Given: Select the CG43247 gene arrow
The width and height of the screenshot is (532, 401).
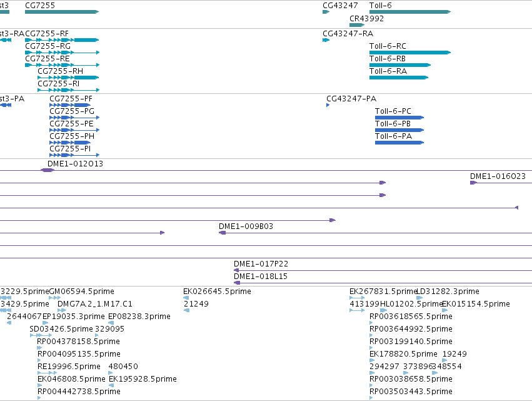Looking at the screenshot, I should 326,12.
